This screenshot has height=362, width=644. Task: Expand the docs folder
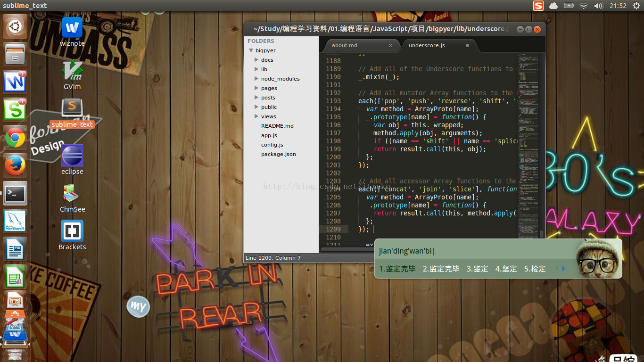click(x=256, y=60)
